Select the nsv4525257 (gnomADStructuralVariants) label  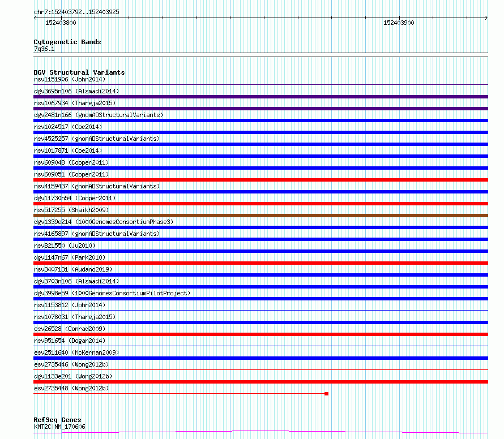tap(97, 139)
